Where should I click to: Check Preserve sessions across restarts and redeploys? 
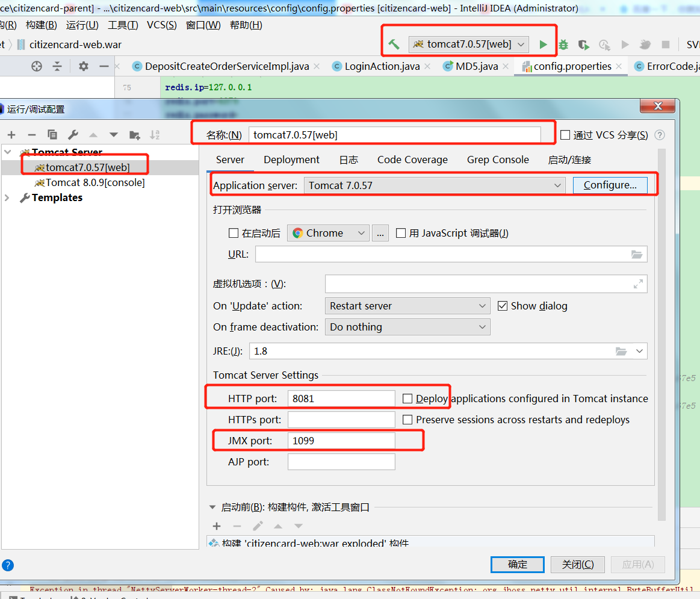click(407, 420)
